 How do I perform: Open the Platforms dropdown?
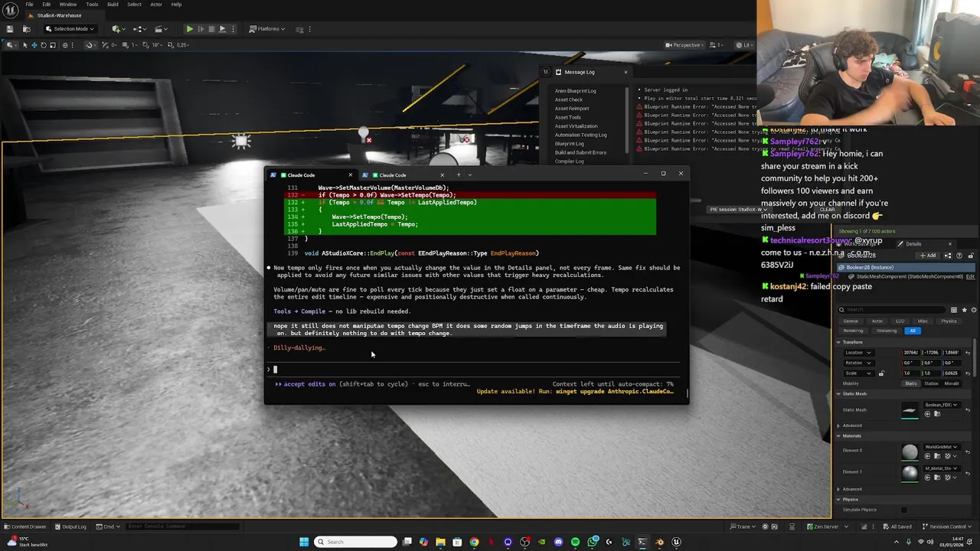(267, 29)
